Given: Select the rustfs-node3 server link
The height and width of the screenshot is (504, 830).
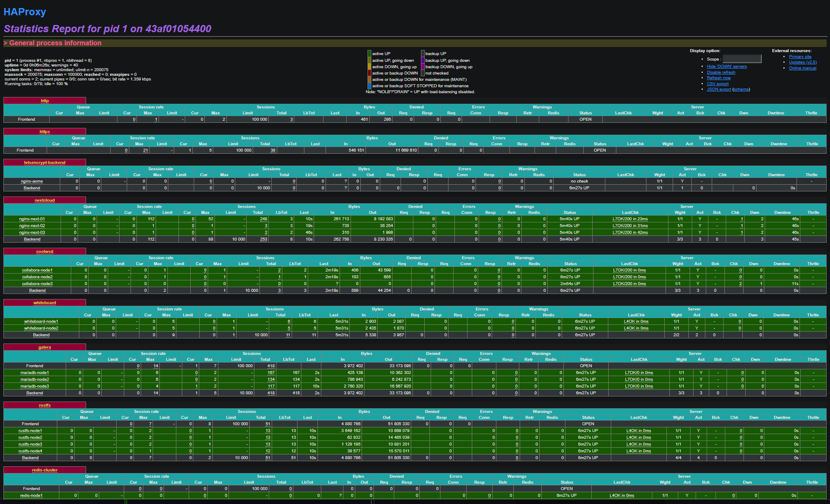Looking at the screenshot, I should (30, 444).
